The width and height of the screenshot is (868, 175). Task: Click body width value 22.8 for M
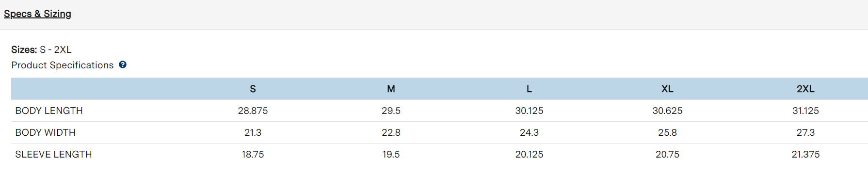[x=391, y=132]
